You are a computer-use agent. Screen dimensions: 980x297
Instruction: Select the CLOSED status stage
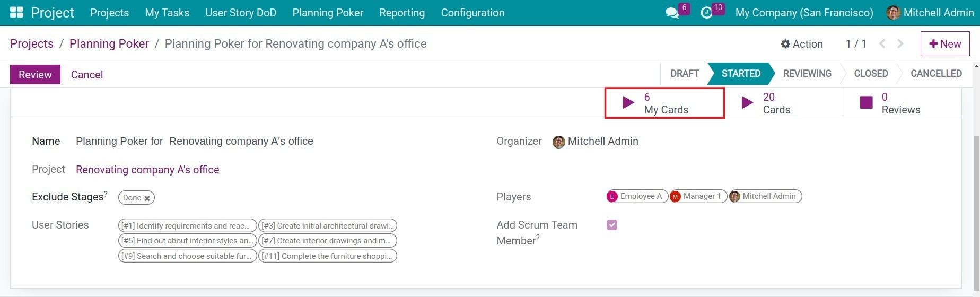(x=871, y=73)
